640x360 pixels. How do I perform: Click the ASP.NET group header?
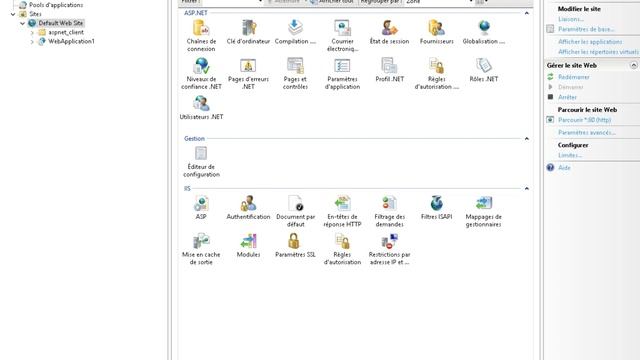[x=196, y=13]
